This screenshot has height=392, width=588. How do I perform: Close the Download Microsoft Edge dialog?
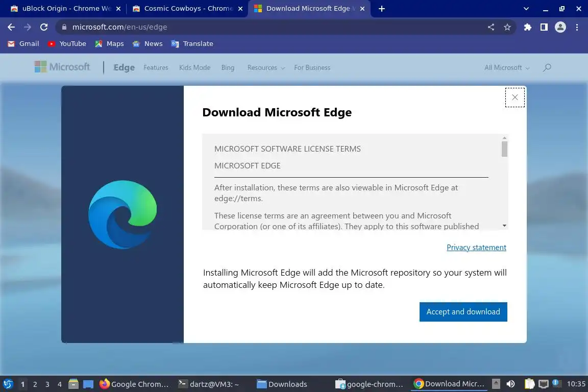pos(515,97)
